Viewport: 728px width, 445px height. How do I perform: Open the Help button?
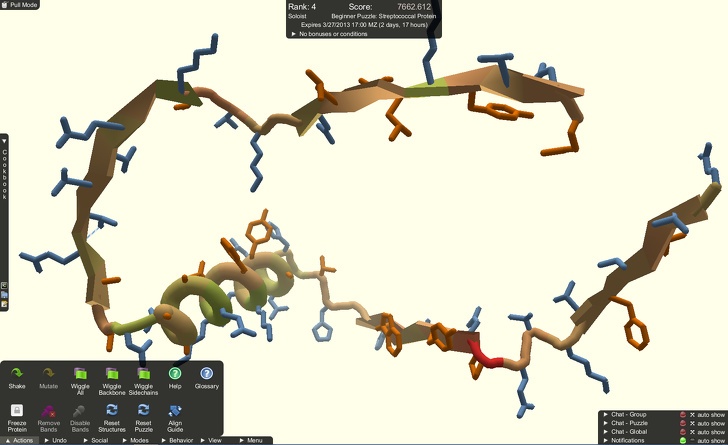[x=175, y=373]
